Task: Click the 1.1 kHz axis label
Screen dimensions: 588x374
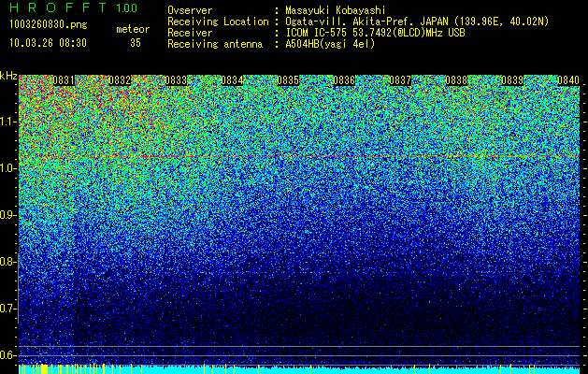Action: (7, 122)
